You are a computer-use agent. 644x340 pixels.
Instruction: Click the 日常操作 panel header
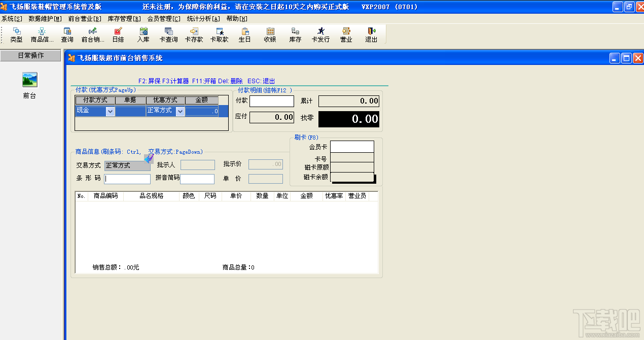point(31,56)
